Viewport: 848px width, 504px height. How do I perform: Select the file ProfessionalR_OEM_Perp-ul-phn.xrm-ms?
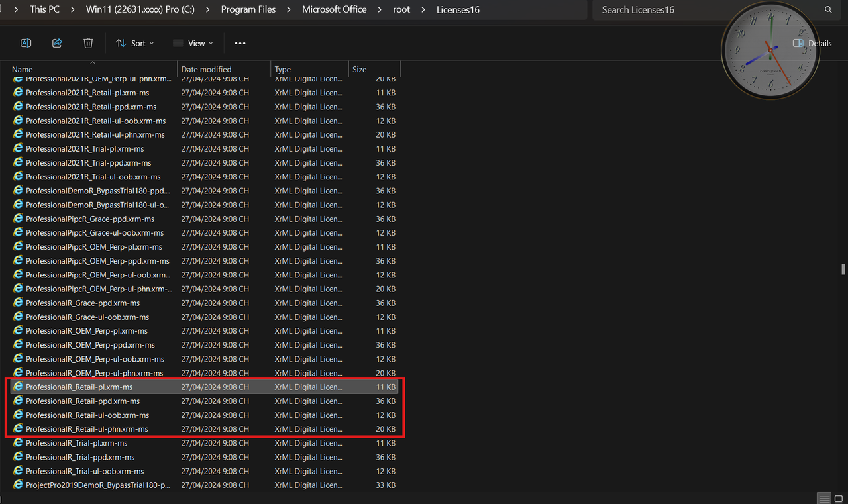pyautogui.click(x=204, y=373)
